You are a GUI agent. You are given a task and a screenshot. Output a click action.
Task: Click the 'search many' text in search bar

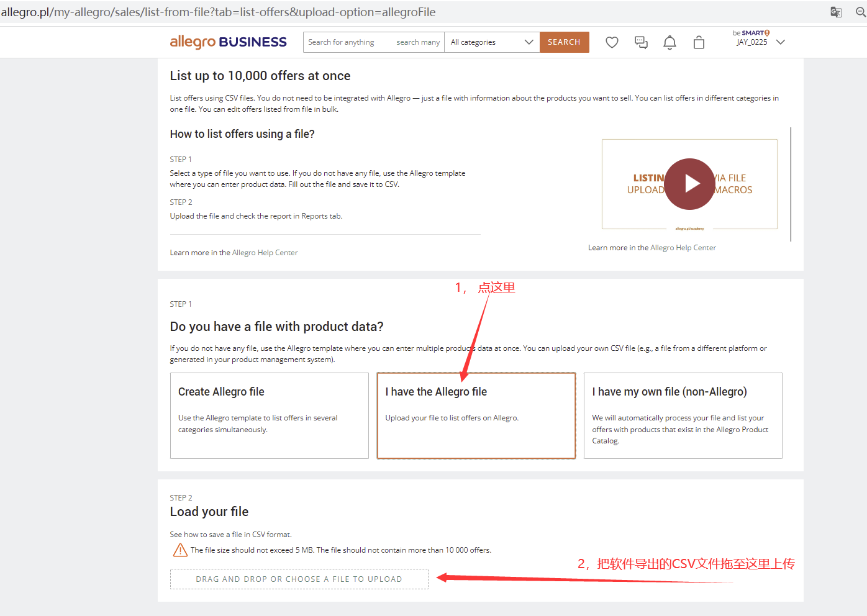(418, 42)
